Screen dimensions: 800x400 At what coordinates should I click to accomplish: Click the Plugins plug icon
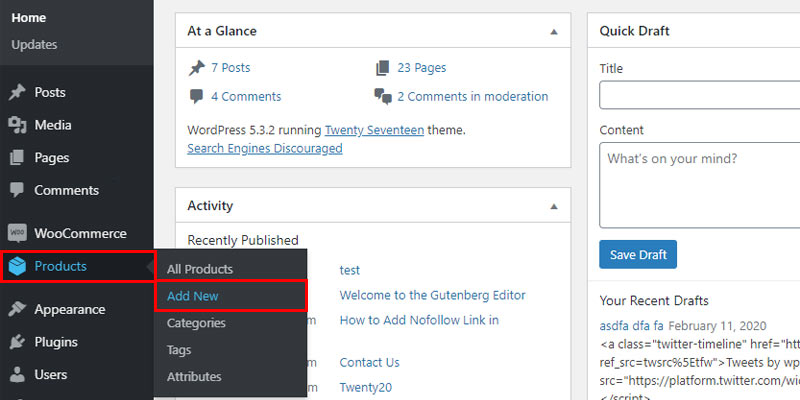[17, 342]
